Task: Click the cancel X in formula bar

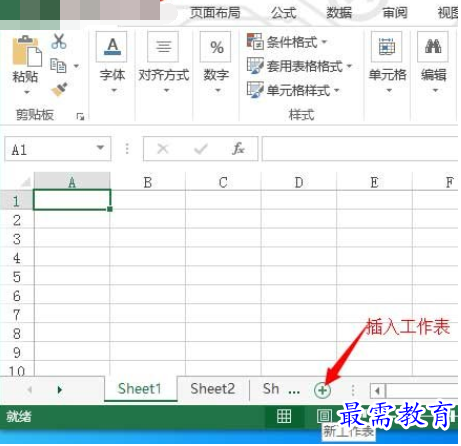Action: pyautogui.click(x=163, y=149)
